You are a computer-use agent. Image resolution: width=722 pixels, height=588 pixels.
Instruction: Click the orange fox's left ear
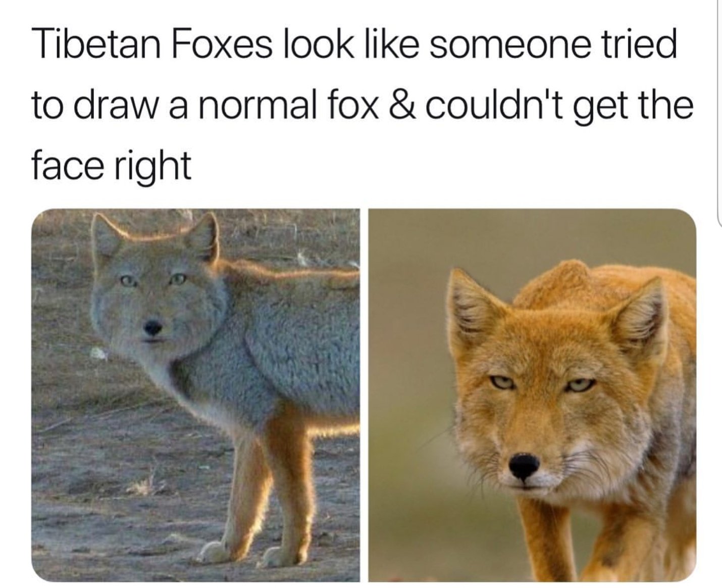coord(472,308)
